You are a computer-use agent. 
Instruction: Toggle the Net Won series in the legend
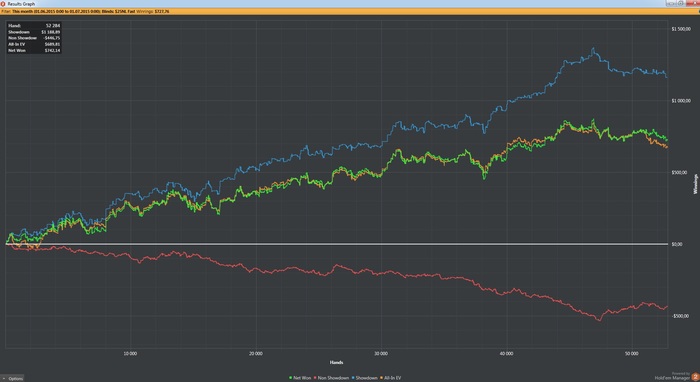(x=300, y=378)
